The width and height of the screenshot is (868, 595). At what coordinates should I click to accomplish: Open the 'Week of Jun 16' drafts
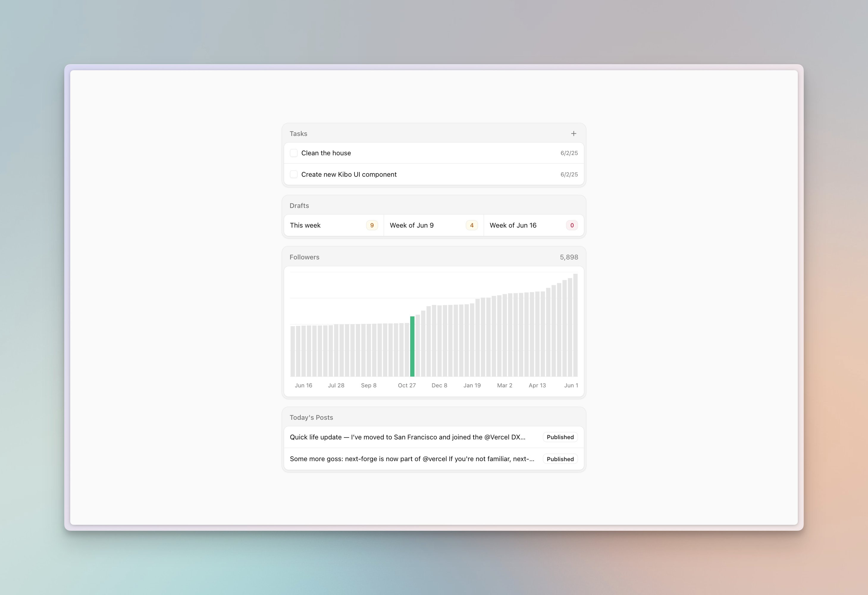click(513, 225)
